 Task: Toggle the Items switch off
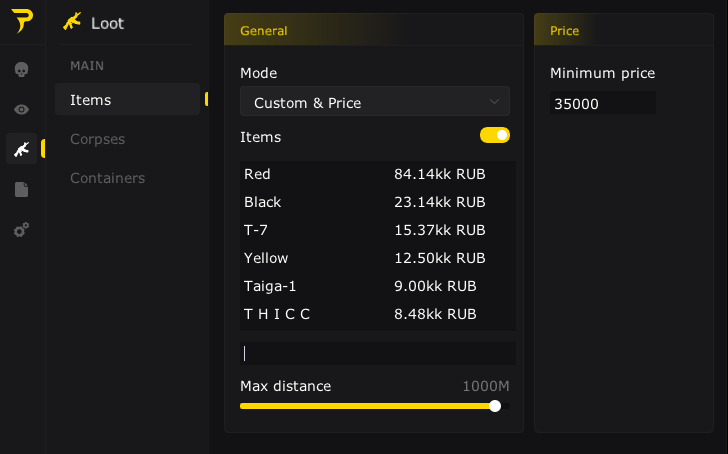495,135
